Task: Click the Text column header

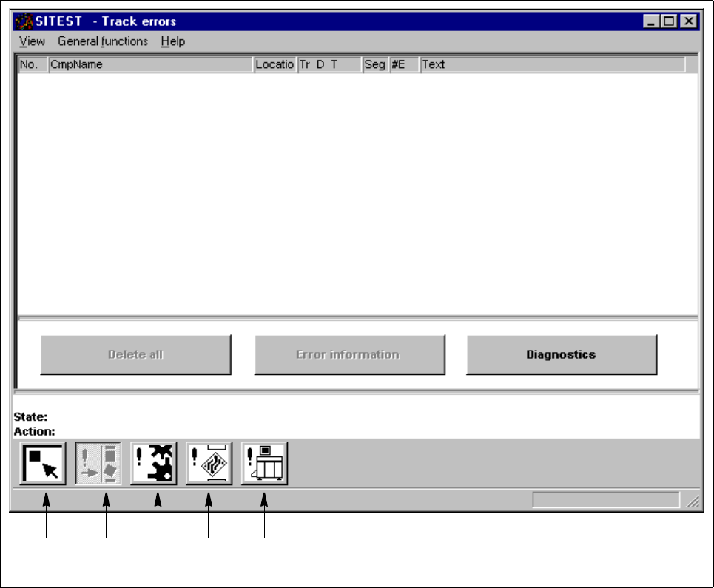Action: pos(553,64)
